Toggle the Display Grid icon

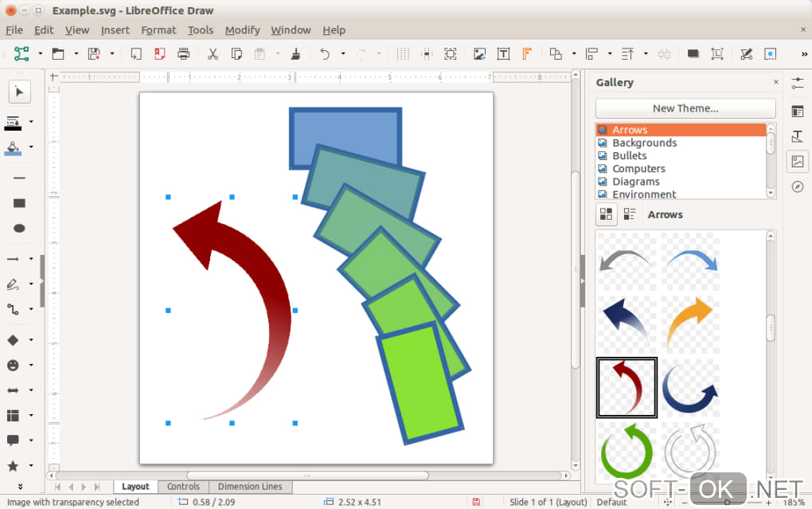(403, 53)
